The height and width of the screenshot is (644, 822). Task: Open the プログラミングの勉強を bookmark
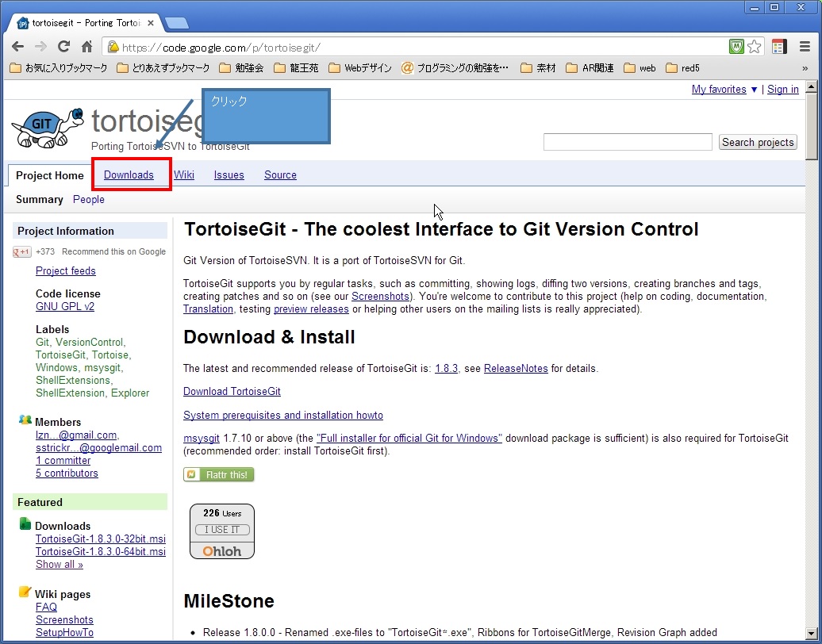455,68
